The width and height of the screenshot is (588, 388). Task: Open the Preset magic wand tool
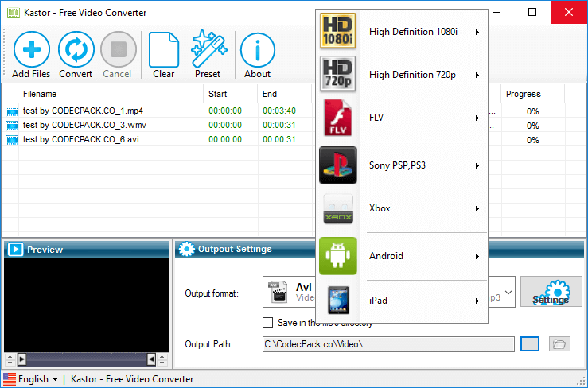pyautogui.click(x=208, y=48)
